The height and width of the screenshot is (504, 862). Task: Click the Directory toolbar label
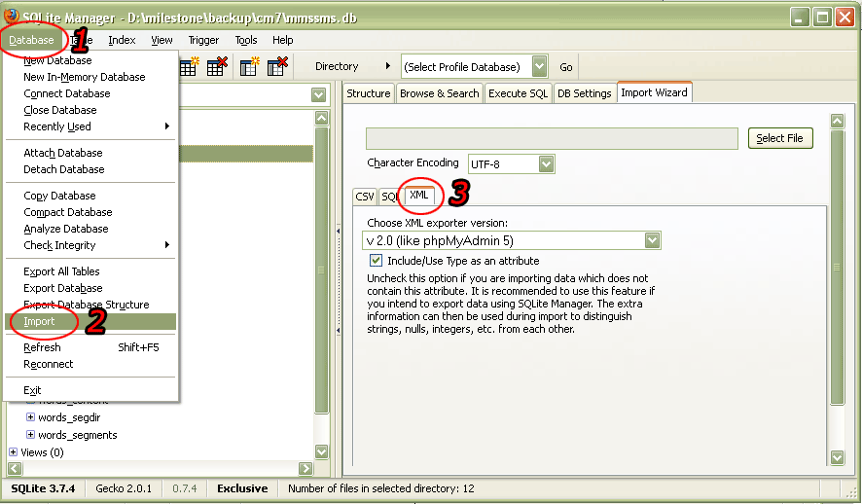coord(337,66)
